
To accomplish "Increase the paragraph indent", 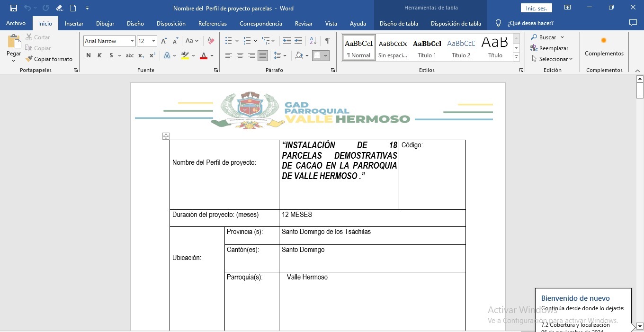I will (298, 41).
